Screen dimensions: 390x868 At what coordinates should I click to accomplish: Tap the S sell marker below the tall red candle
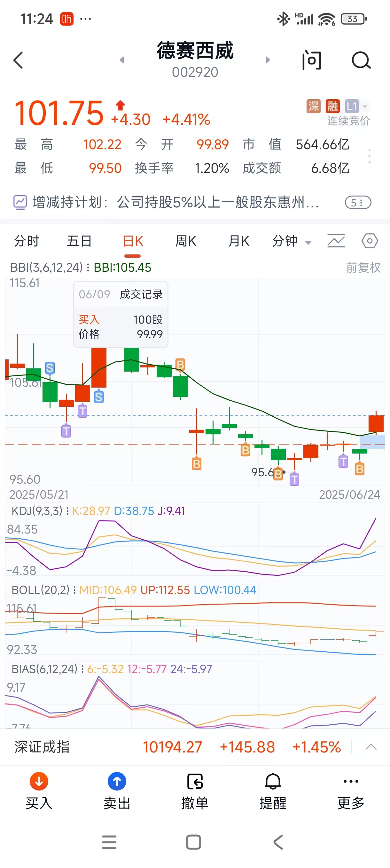98,397
